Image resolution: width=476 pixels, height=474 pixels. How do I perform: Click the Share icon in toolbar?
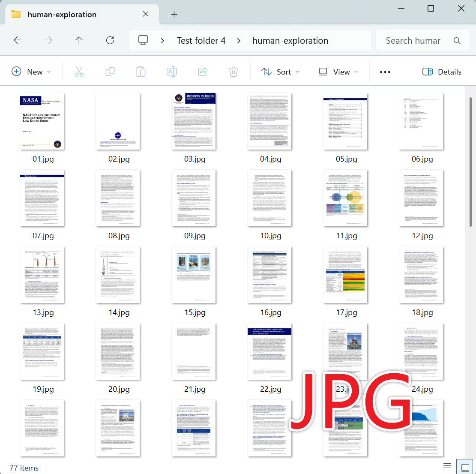click(x=203, y=72)
